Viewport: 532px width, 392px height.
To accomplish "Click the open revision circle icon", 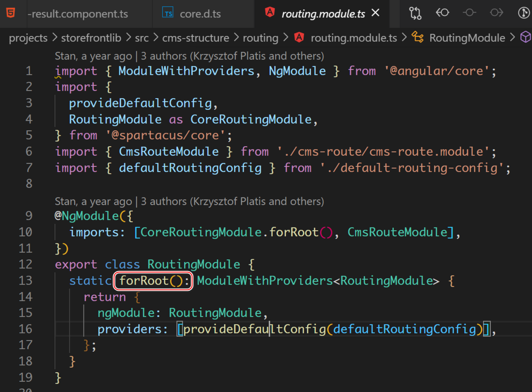I will coord(469,13).
